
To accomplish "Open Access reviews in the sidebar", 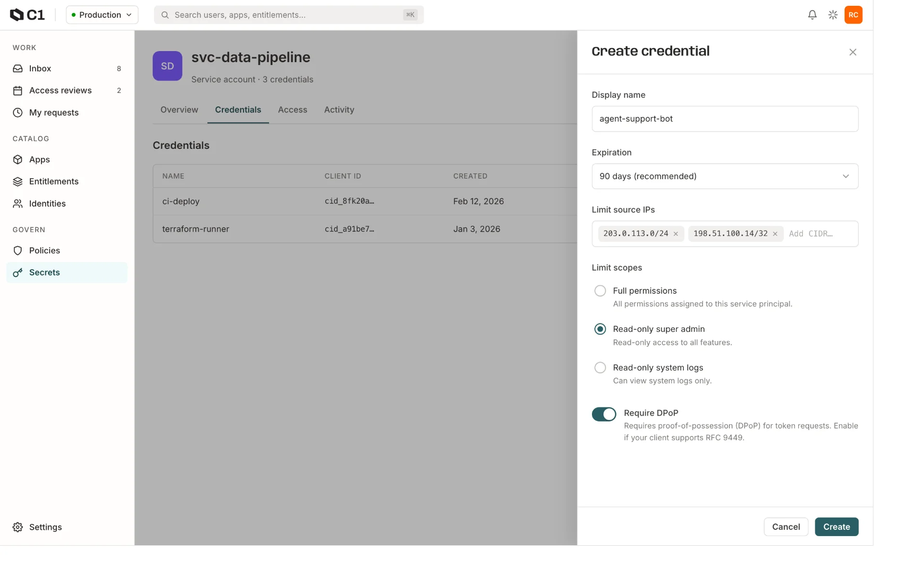I will 67,91.
